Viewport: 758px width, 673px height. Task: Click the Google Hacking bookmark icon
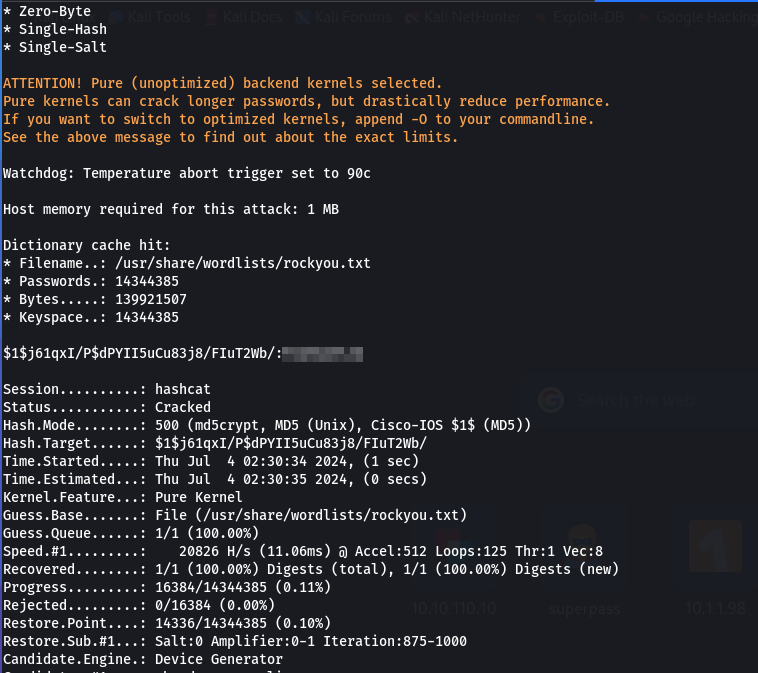pos(644,18)
